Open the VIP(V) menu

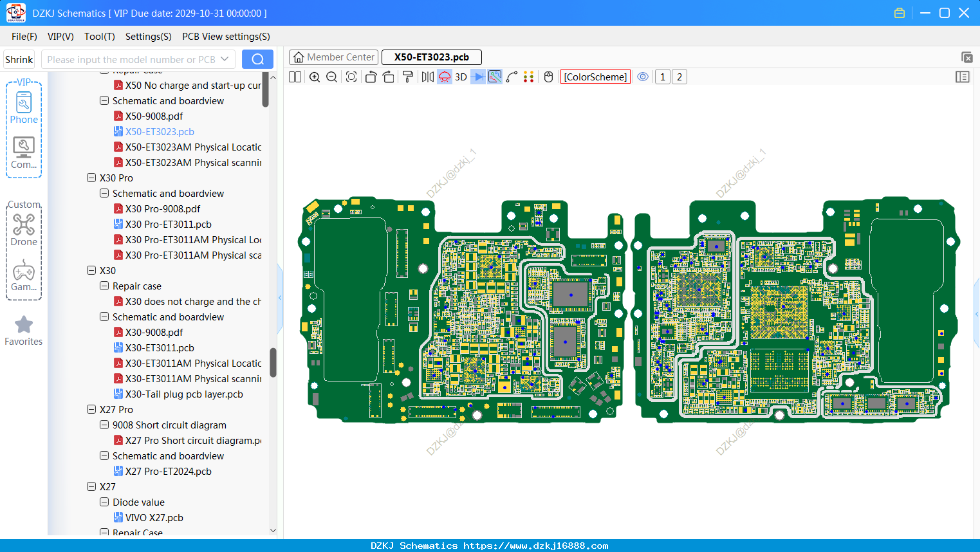click(x=60, y=37)
